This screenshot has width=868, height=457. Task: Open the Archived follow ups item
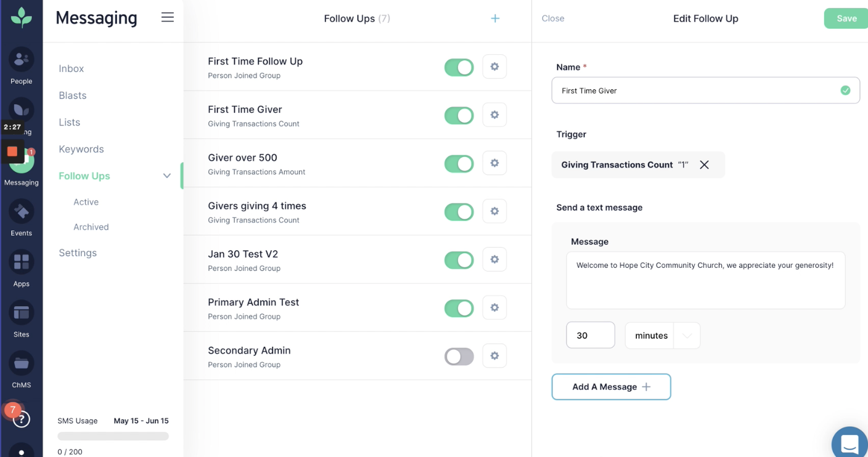(91, 227)
